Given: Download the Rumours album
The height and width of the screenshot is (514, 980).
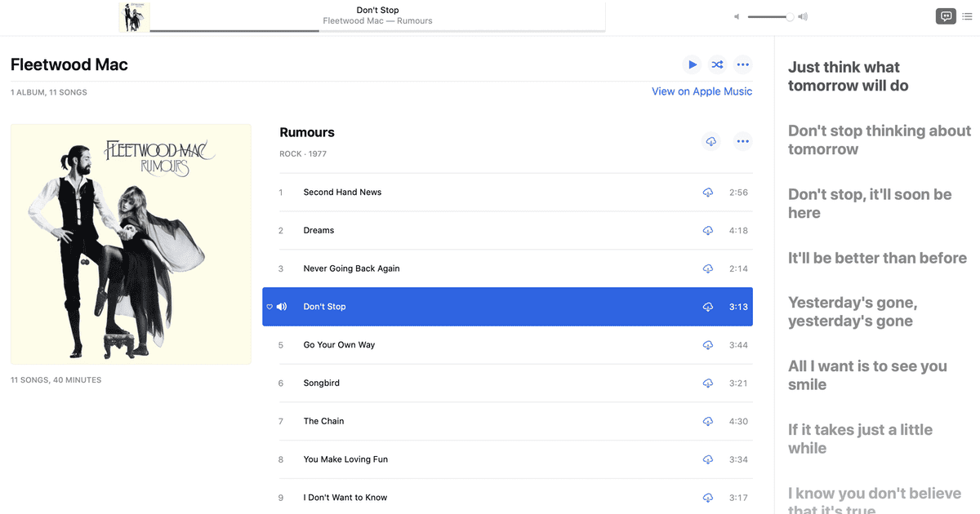Looking at the screenshot, I should pyautogui.click(x=711, y=141).
